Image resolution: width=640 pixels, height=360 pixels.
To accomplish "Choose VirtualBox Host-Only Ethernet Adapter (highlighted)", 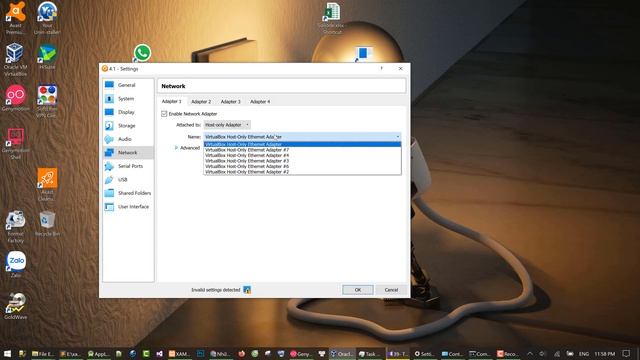I will 302,144.
